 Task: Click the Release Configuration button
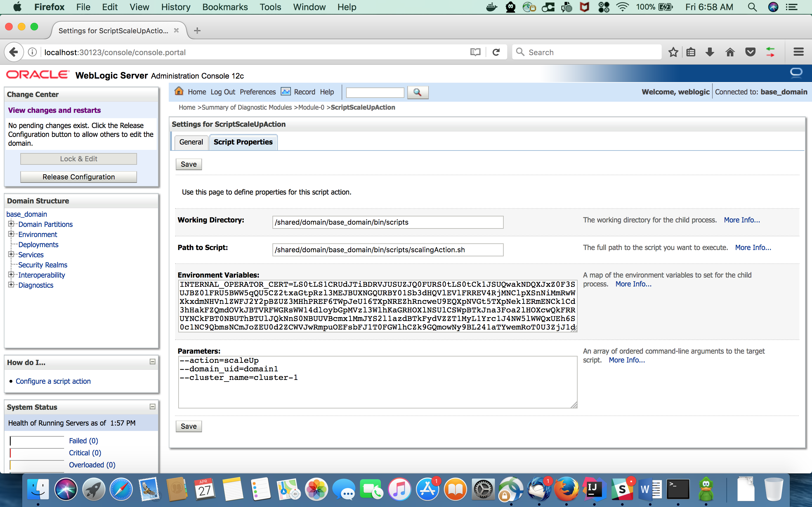tap(79, 177)
